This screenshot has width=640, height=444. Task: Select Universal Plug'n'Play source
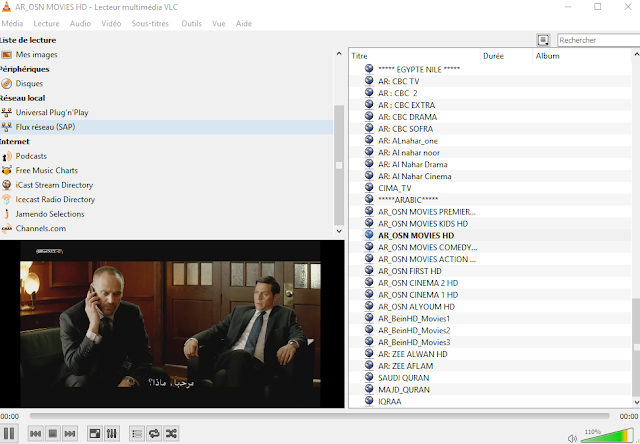tap(167, 112)
